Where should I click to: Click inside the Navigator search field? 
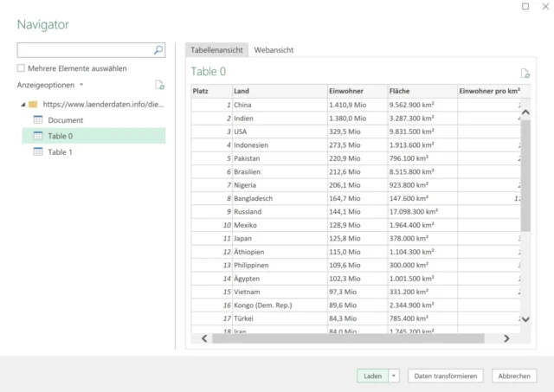[85, 50]
